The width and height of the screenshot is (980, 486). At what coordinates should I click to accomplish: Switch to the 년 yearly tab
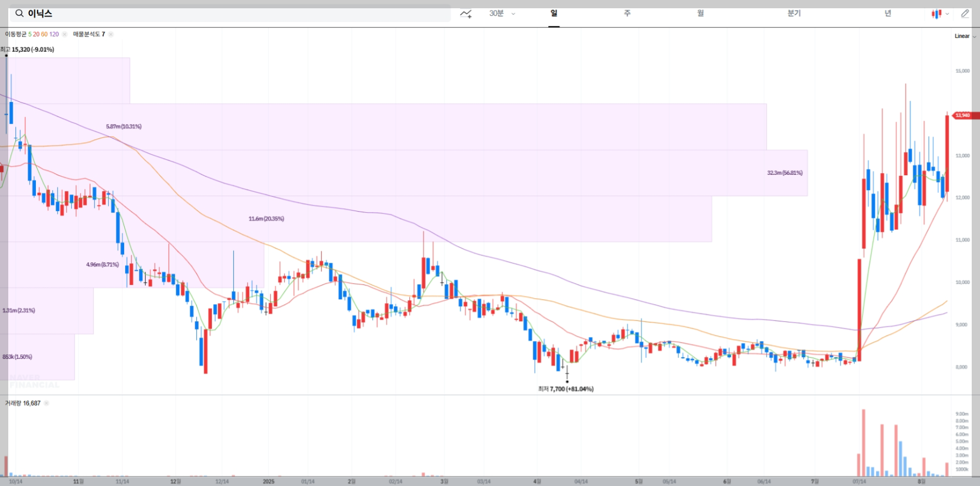[888, 13]
